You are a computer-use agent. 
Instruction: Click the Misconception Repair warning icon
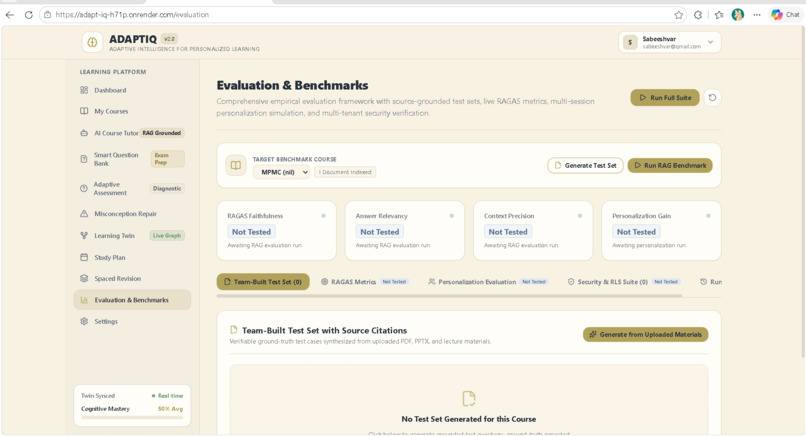click(84, 213)
